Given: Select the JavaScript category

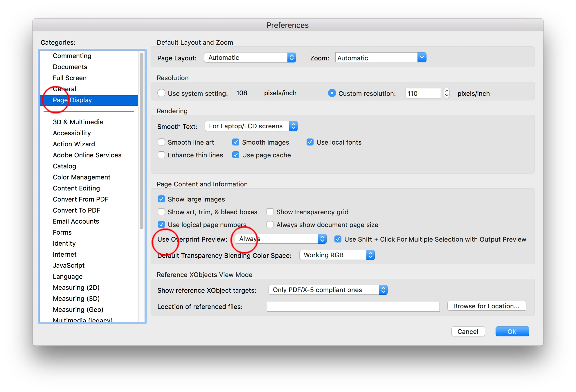Looking at the screenshot, I should (x=69, y=265).
